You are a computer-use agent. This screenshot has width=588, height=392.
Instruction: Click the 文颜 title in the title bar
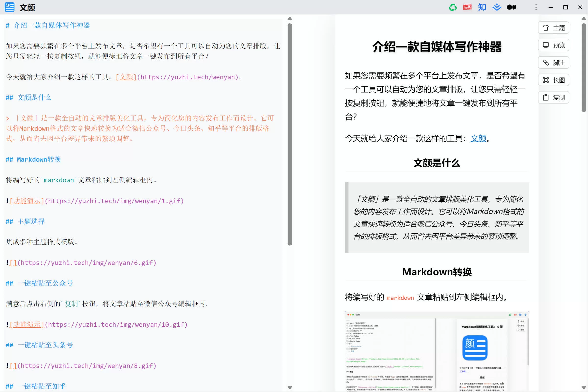27,7
